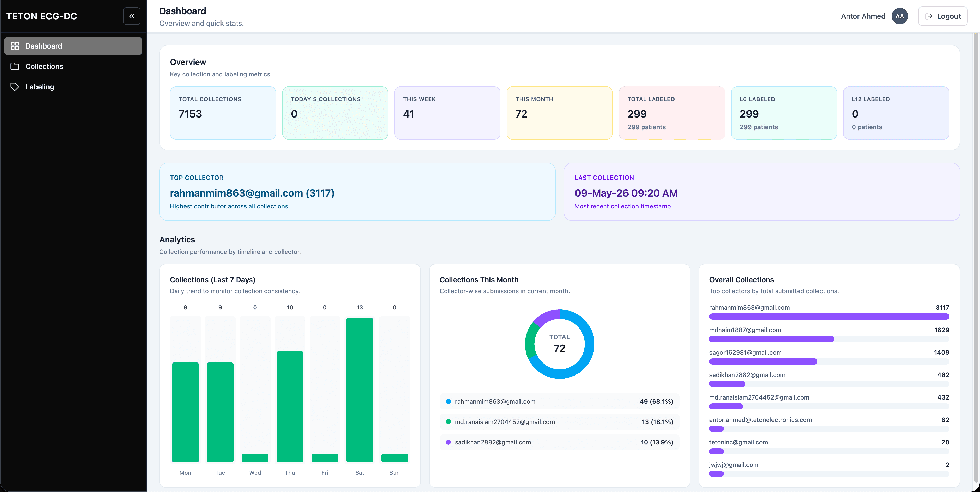This screenshot has width=980, height=492.
Task: Collapse the sidebar with the double-chevron button
Action: coord(132,16)
